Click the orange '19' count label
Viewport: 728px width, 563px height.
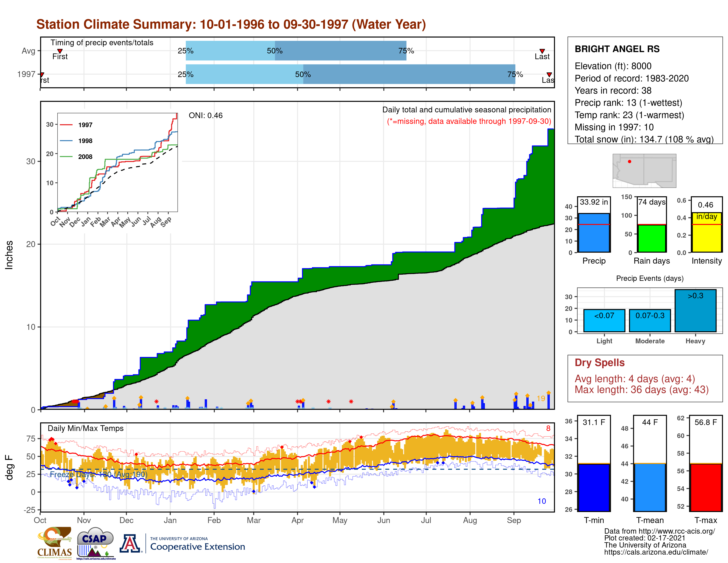[x=541, y=399]
